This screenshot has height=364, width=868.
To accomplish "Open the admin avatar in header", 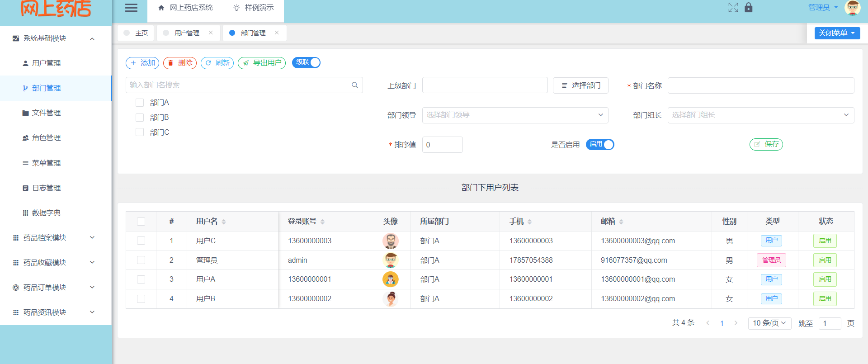I will click(853, 7).
